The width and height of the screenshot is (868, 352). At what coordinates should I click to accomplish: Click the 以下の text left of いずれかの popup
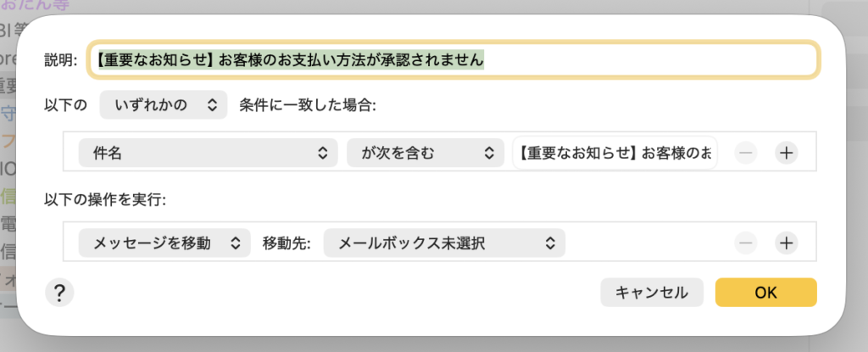coord(65,105)
